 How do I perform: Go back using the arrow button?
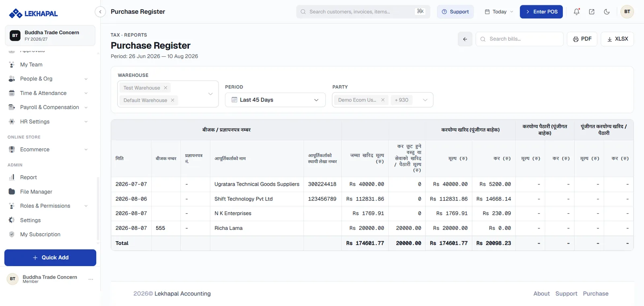[x=465, y=39]
